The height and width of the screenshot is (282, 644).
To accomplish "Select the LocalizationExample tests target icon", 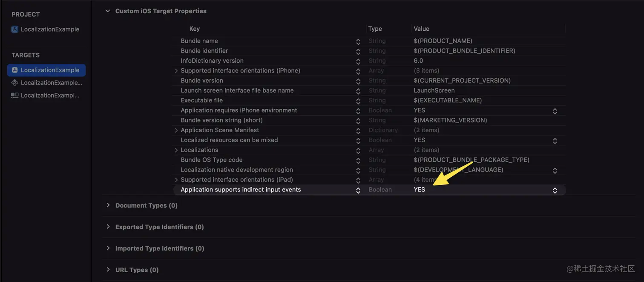I will 15,83.
